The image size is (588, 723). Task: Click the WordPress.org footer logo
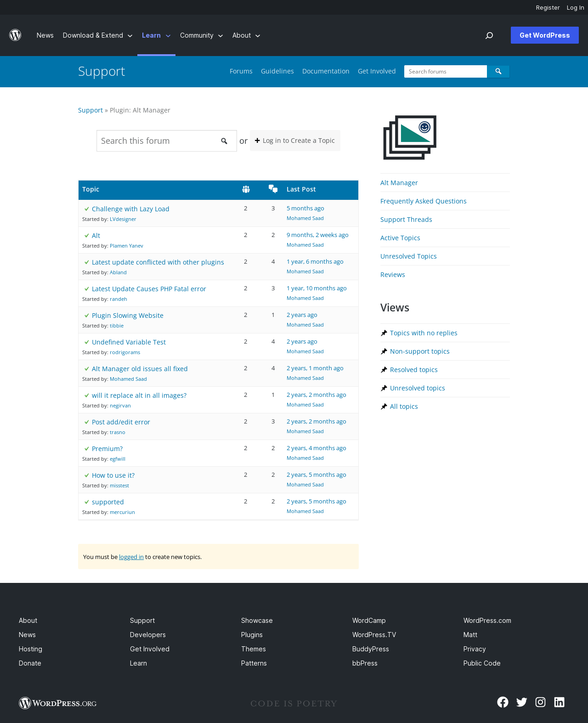(x=58, y=703)
